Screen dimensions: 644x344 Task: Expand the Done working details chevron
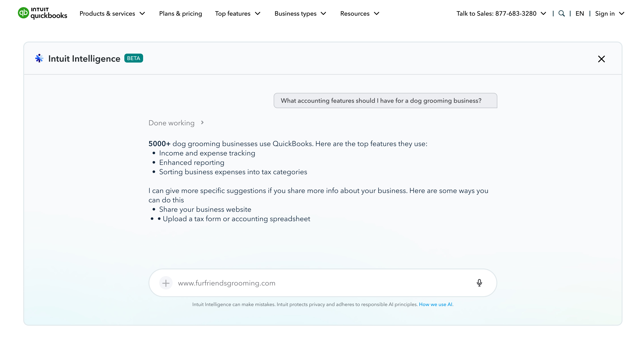[202, 122]
